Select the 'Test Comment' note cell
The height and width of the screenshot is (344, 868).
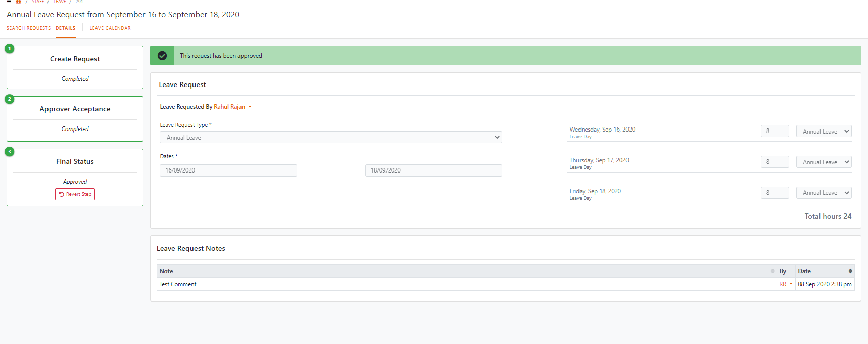tap(466, 284)
